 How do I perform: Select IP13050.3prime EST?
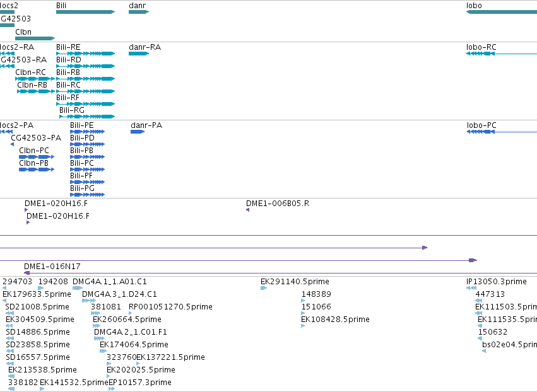(471, 288)
